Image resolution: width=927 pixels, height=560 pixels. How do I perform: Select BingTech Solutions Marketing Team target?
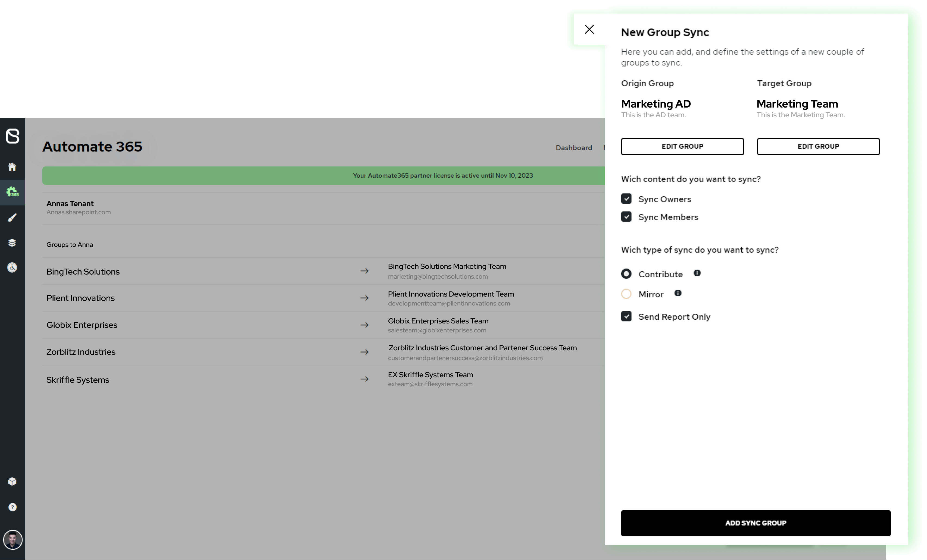[x=447, y=266]
